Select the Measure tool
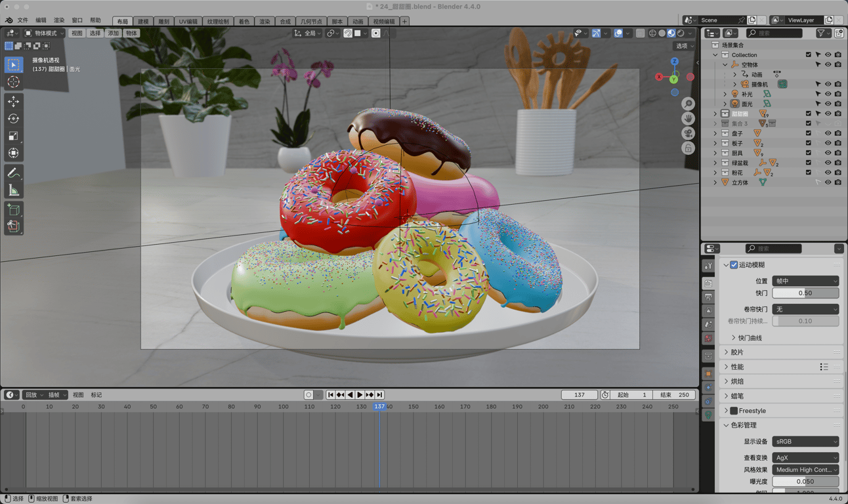 pyautogui.click(x=13, y=190)
